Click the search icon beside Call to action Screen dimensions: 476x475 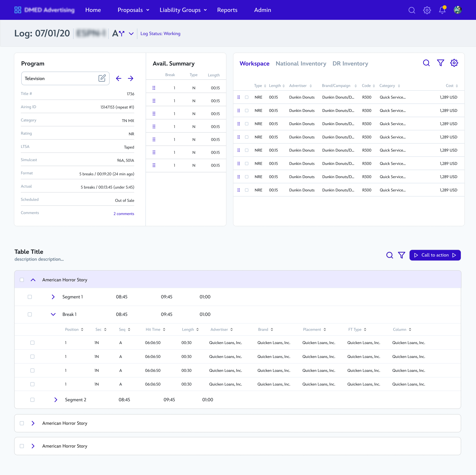pyautogui.click(x=389, y=255)
